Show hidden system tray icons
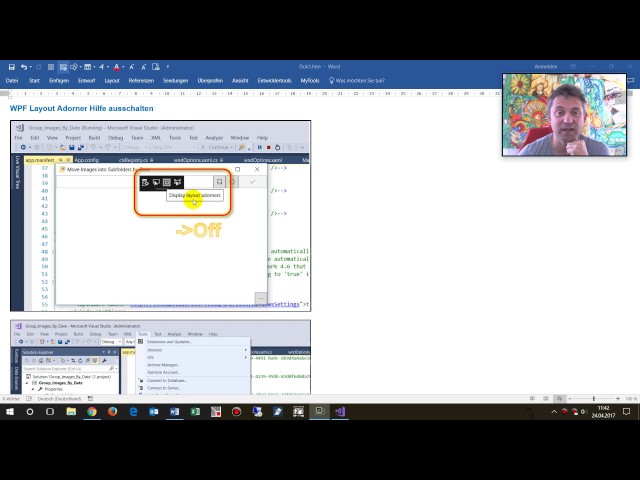The image size is (640, 480). (x=554, y=412)
